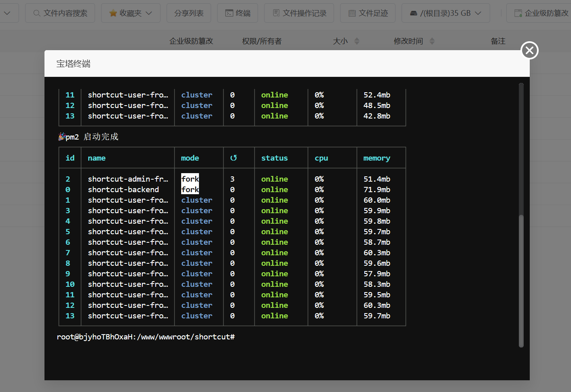The width and height of the screenshot is (571, 392).
Task: Click shortcut-backend process name
Action: [x=123, y=189]
